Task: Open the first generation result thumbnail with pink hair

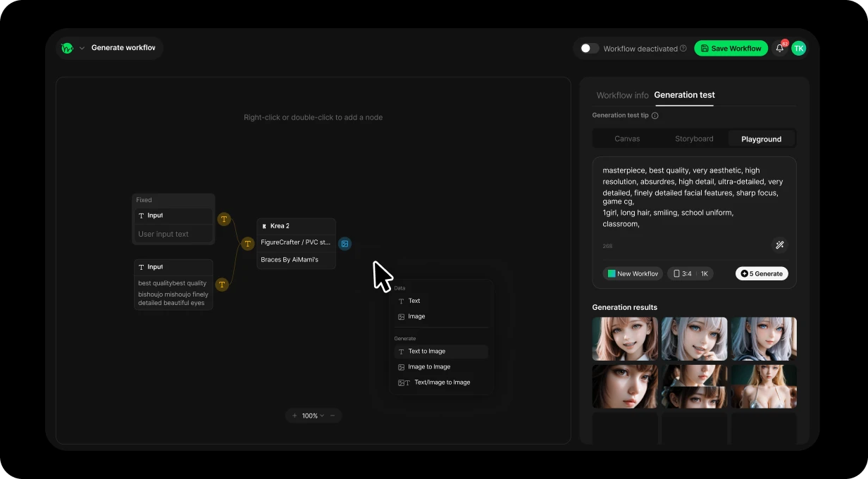Action: (x=625, y=339)
